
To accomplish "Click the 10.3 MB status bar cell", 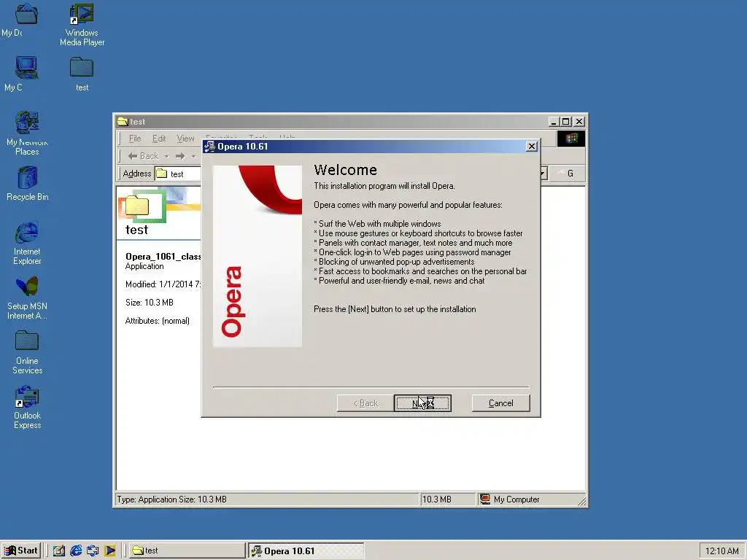I will [447, 499].
